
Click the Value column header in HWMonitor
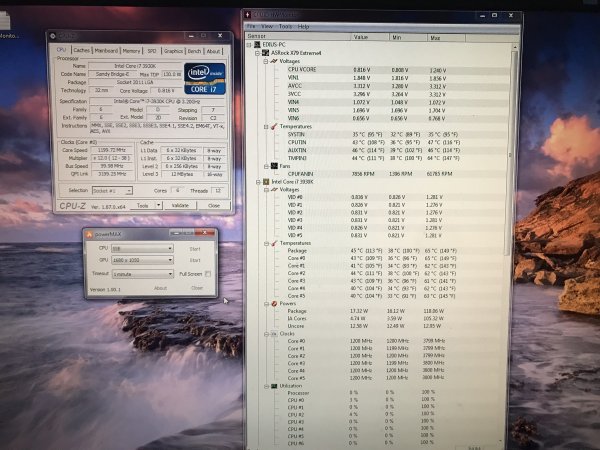click(370, 37)
